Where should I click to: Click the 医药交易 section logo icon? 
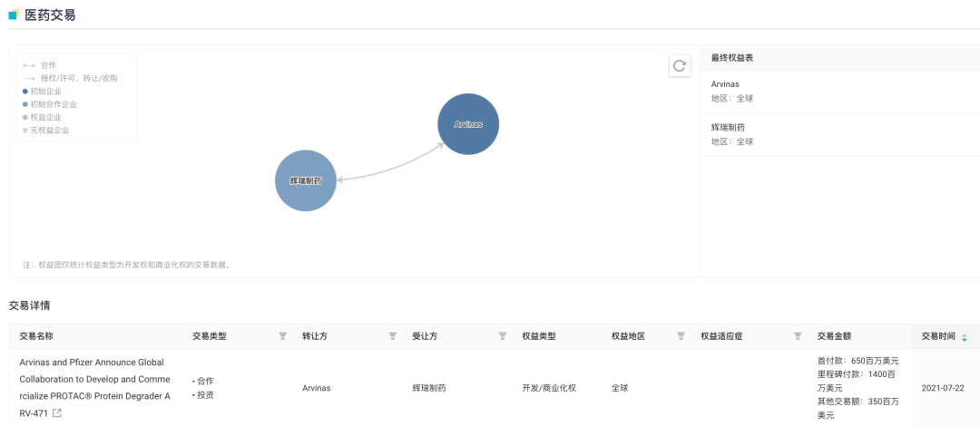[14, 15]
